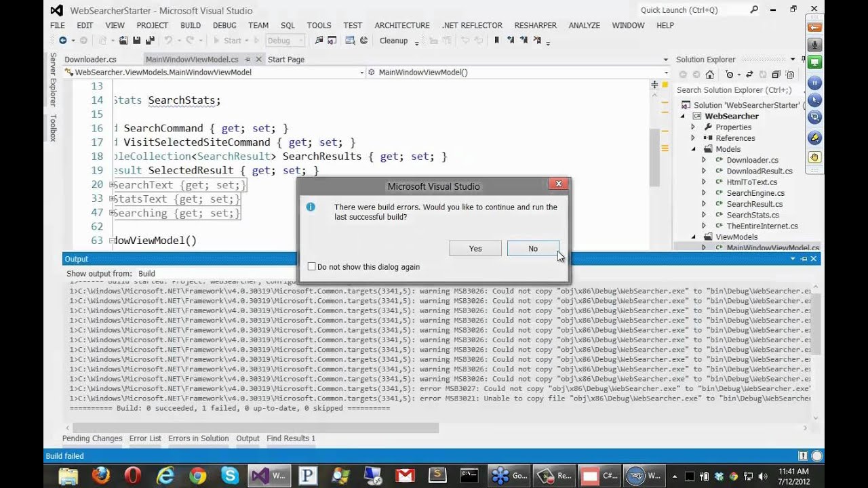
Task: Open Opera from the taskbar
Action: tap(133, 475)
